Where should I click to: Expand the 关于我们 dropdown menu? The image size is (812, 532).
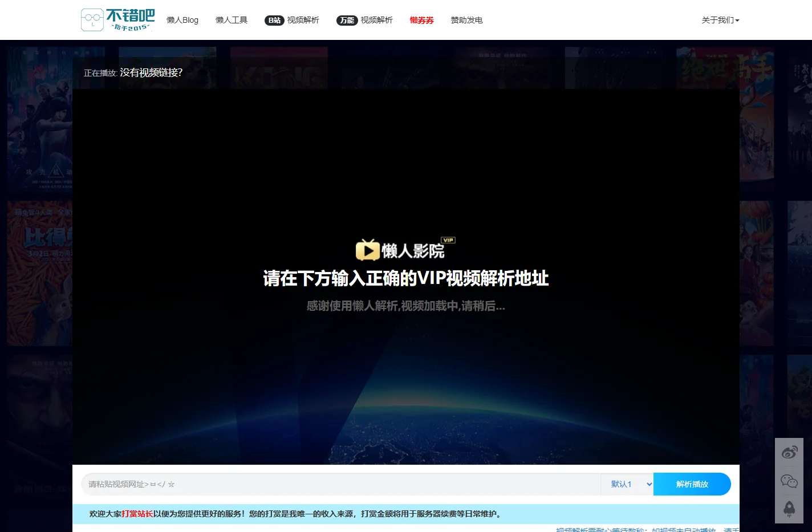(x=720, y=20)
